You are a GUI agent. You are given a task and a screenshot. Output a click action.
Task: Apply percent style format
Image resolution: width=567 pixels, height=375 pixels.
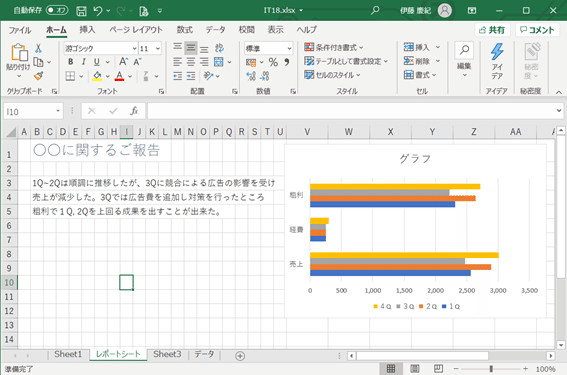pyautogui.click(x=273, y=62)
